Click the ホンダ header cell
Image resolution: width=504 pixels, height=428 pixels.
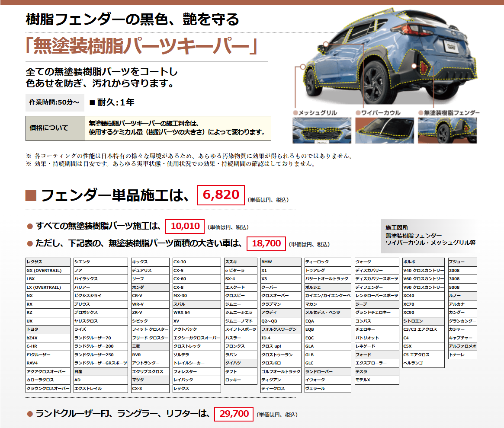pos(150,287)
